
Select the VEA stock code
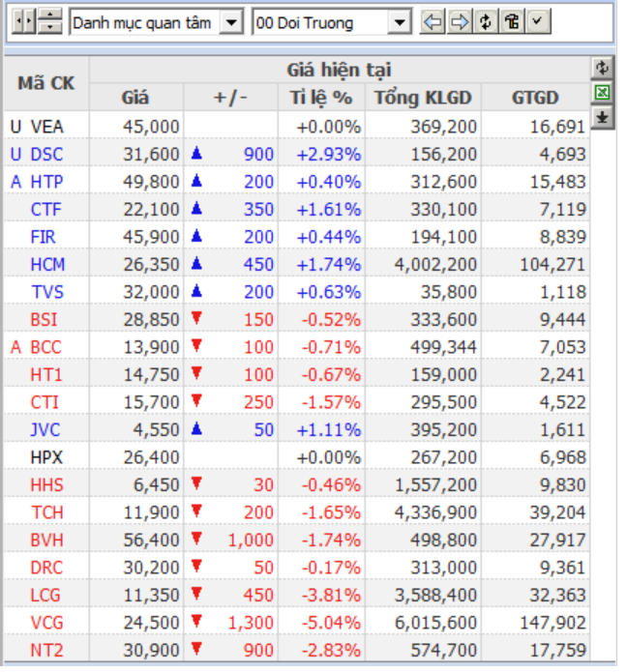(46, 127)
